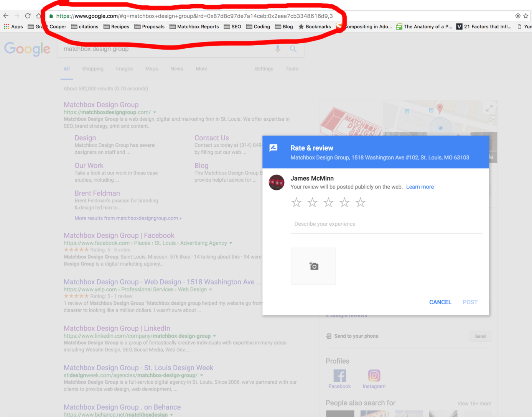
Task: Rate two stars in review dialog
Action: tap(313, 202)
